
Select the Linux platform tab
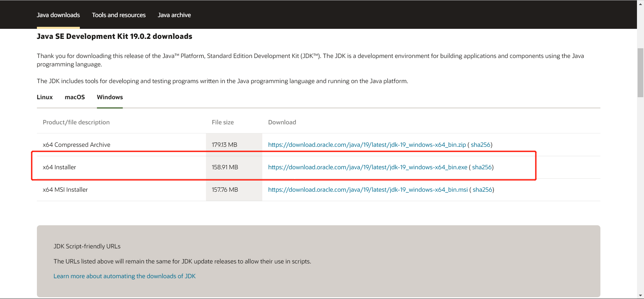45,97
